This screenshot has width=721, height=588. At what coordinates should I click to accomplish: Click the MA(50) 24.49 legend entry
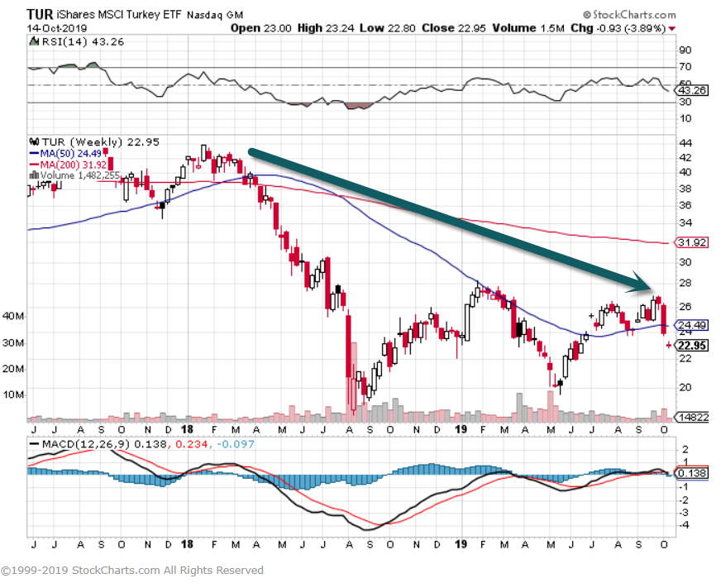[x=65, y=153]
